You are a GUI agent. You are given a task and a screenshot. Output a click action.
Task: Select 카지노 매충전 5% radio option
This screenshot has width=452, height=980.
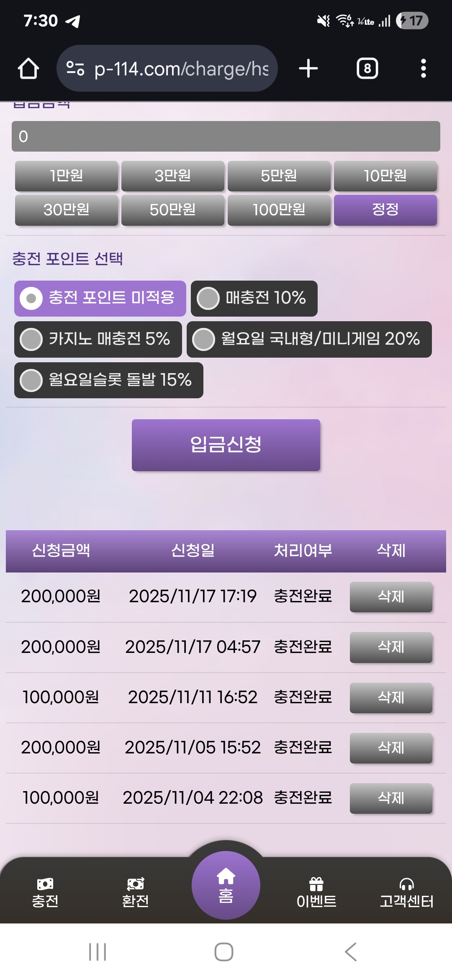31,339
